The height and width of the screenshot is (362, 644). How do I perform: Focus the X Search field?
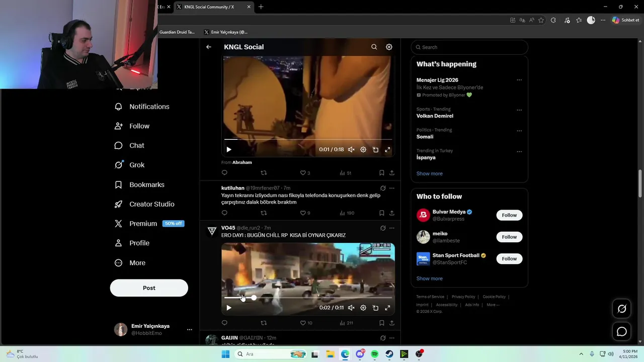469,47
